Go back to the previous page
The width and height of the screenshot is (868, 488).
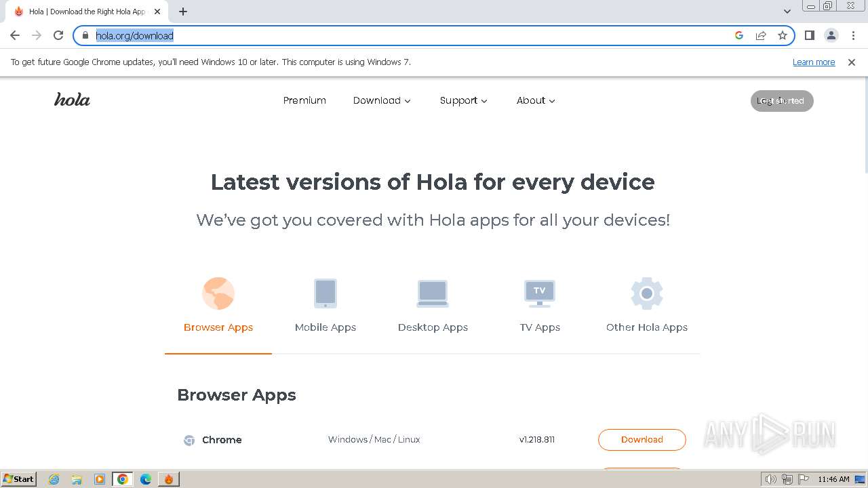[15, 35]
